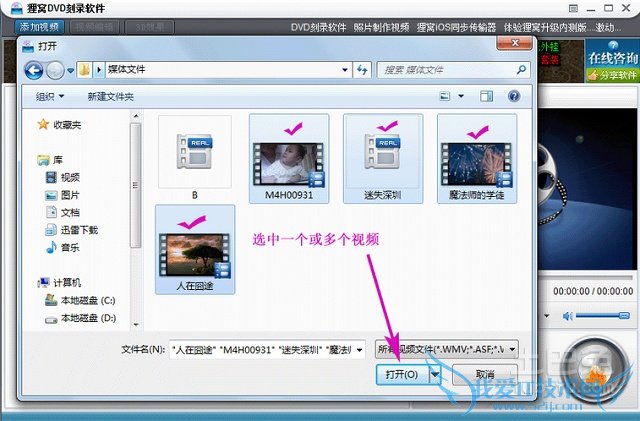The width and height of the screenshot is (640, 421).
Task: Open 本地磁盘 (C:)
Action: (x=80, y=301)
